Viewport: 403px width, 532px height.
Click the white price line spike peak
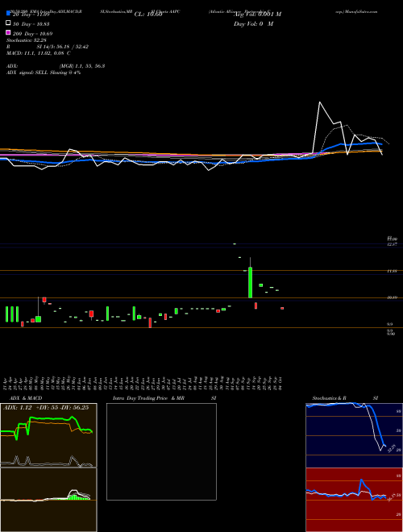click(x=319, y=102)
